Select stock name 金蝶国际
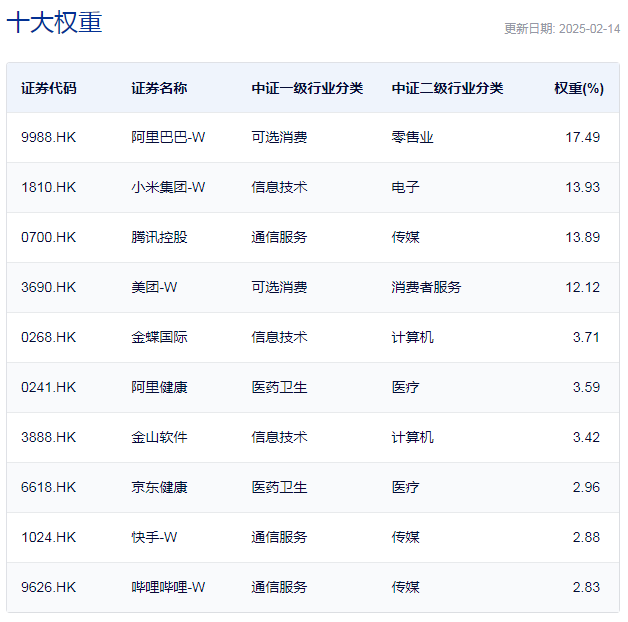Image resolution: width=628 pixels, height=622 pixels. [159, 337]
